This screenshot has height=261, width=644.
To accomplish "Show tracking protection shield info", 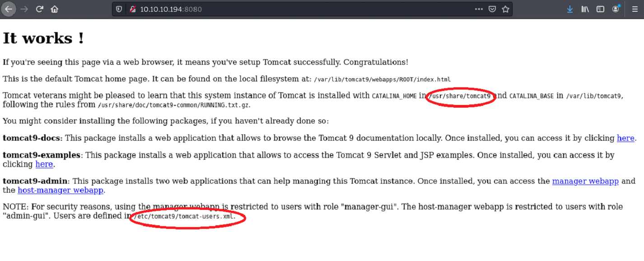I will (x=119, y=9).
